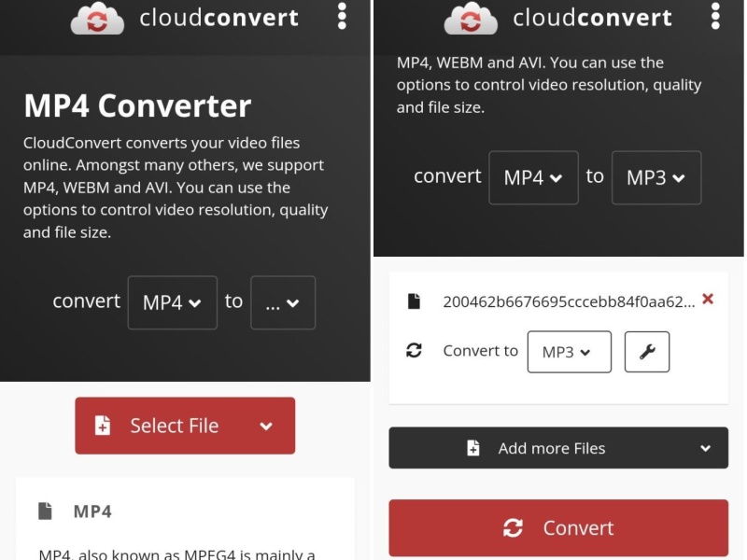Open the empty target format dropdown
This screenshot has height=560, width=747.
pos(282,302)
